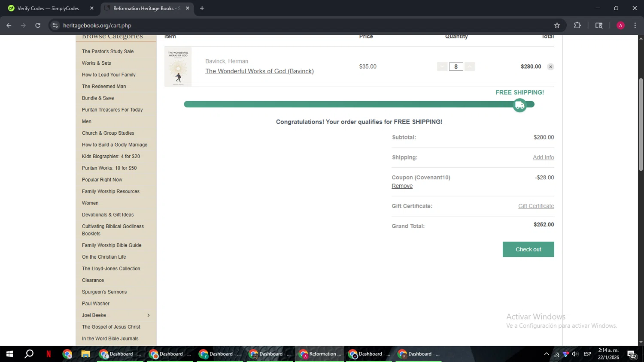Bookmark this page with the star
The image size is (644, 362).
pos(557,25)
